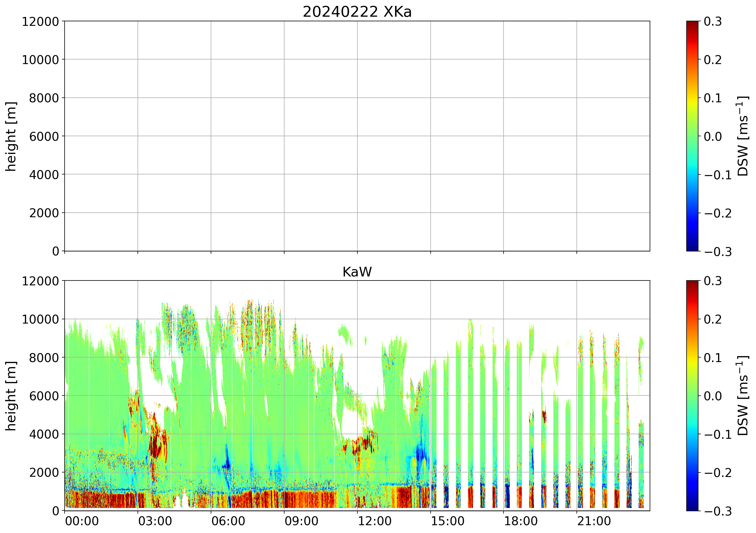Click the 6000 tick in top panel
The image size is (756, 533).
coord(44,136)
